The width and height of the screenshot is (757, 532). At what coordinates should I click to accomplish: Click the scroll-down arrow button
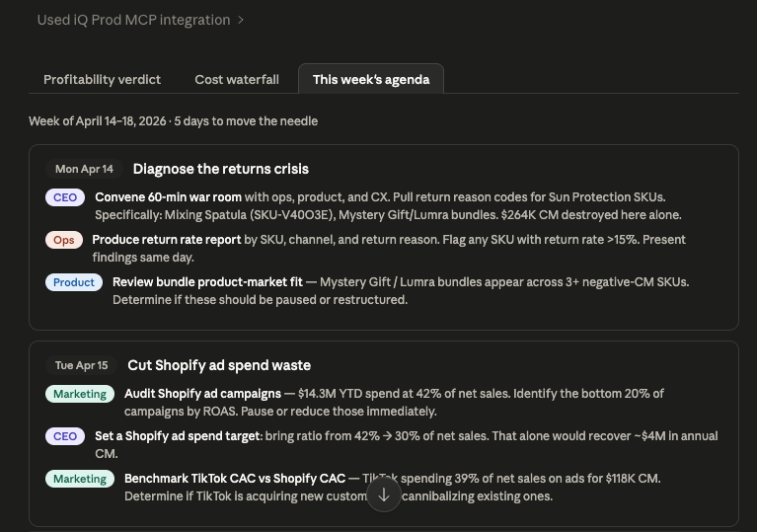pyautogui.click(x=384, y=494)
